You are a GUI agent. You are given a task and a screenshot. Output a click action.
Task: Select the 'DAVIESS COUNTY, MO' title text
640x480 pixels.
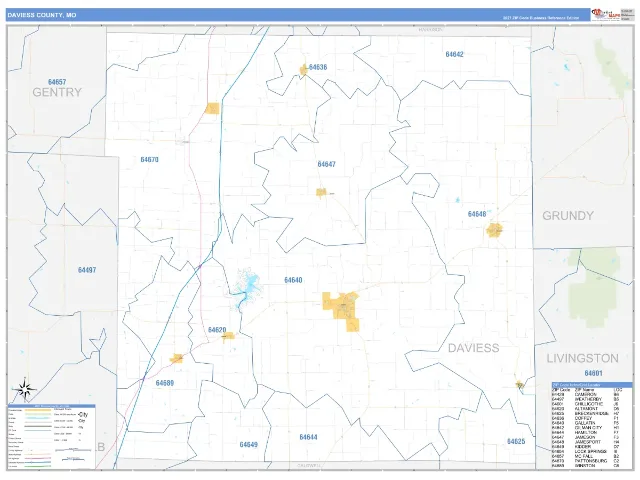42,15
